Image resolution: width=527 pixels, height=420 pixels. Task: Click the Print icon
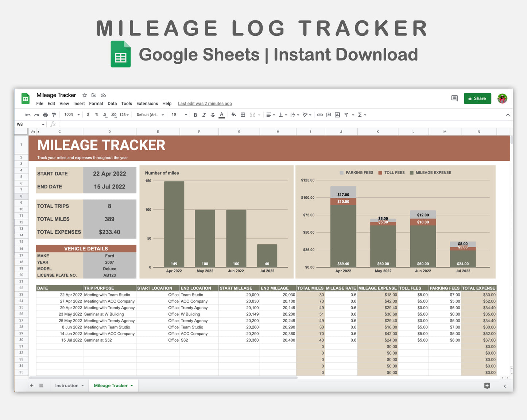pos(45,114)
